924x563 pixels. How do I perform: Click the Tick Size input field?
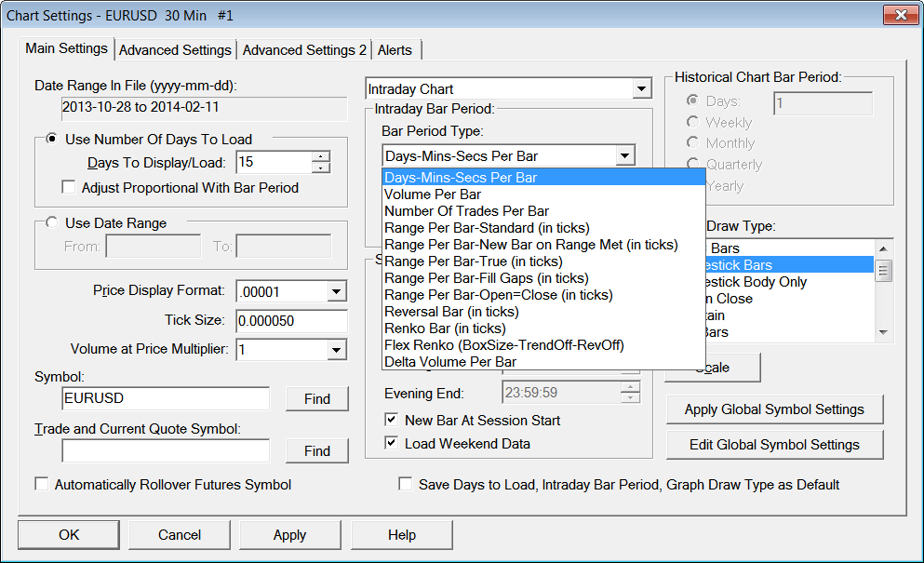(x=291, y=321)
